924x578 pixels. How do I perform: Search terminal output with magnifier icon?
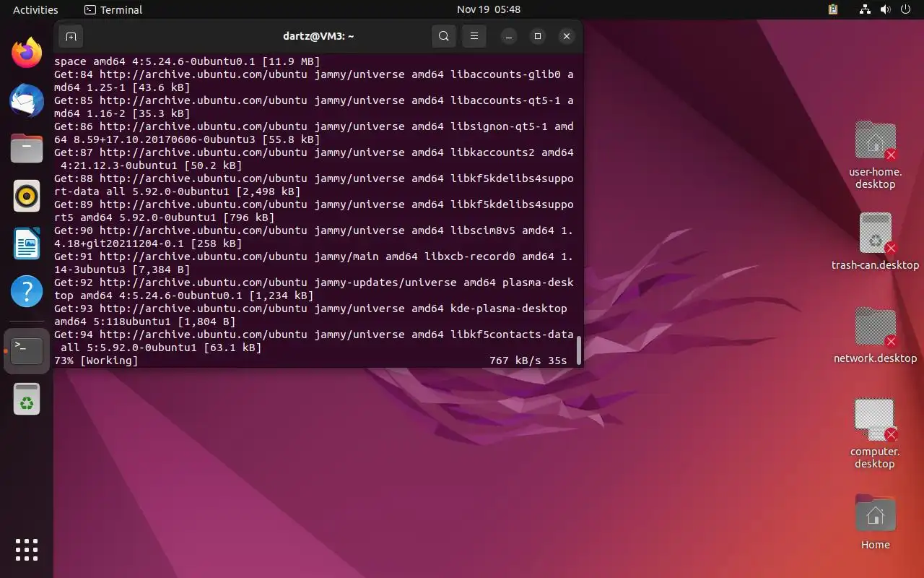pyautogui.click(x=444, y=36)
